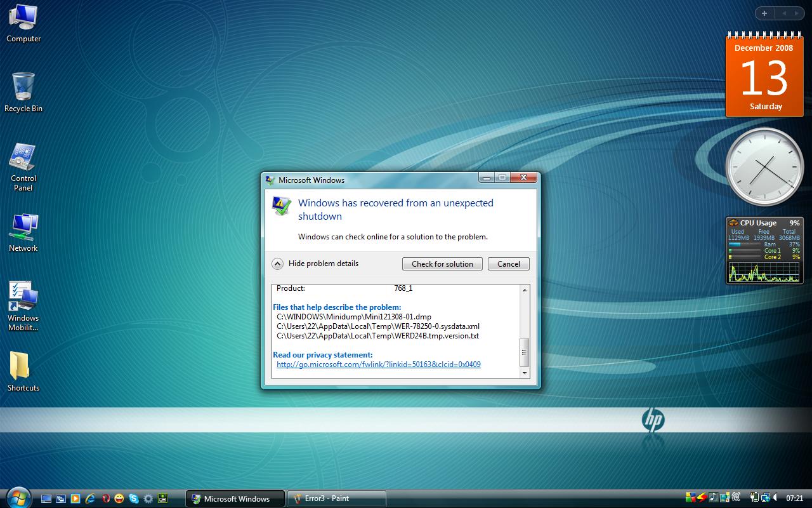Click the Core 1 usage bar

(745, 251)
